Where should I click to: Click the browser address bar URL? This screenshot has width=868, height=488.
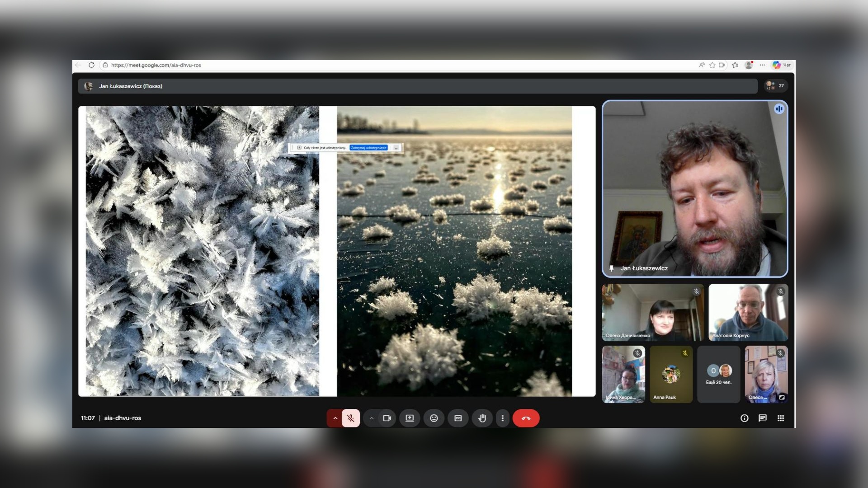pos(156,65)
